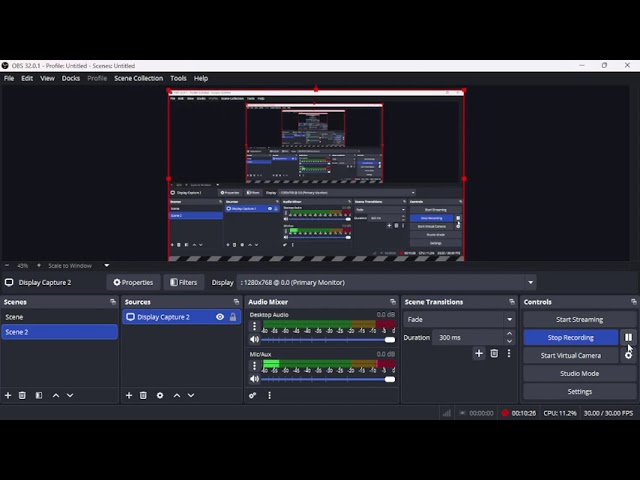The height and width of the screenshot is (480, 640).
Task: Click Start Virtual Camera button
Action: 571,356
